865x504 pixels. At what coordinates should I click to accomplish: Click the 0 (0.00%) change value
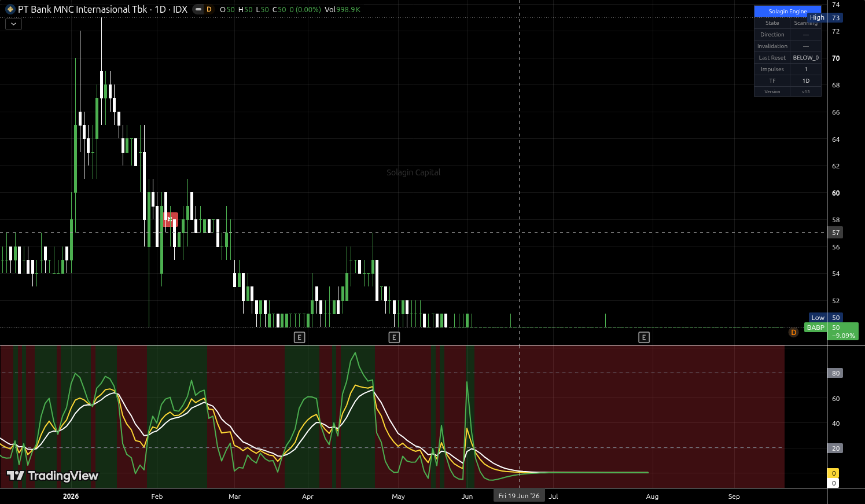(305, 9)
